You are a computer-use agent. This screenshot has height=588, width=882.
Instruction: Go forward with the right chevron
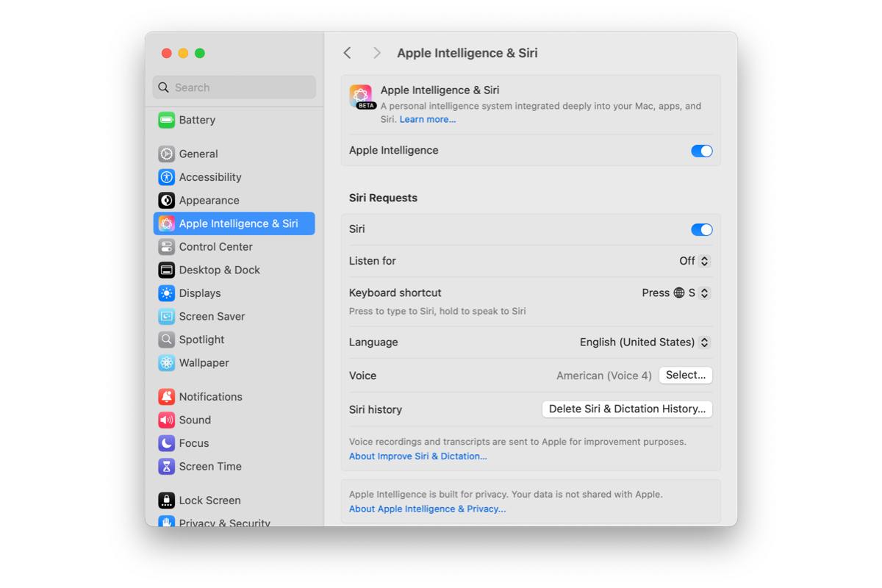coord(376,53)
